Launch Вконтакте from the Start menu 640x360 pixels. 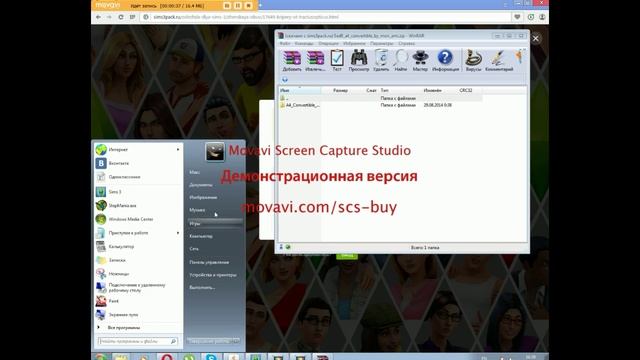138,163
